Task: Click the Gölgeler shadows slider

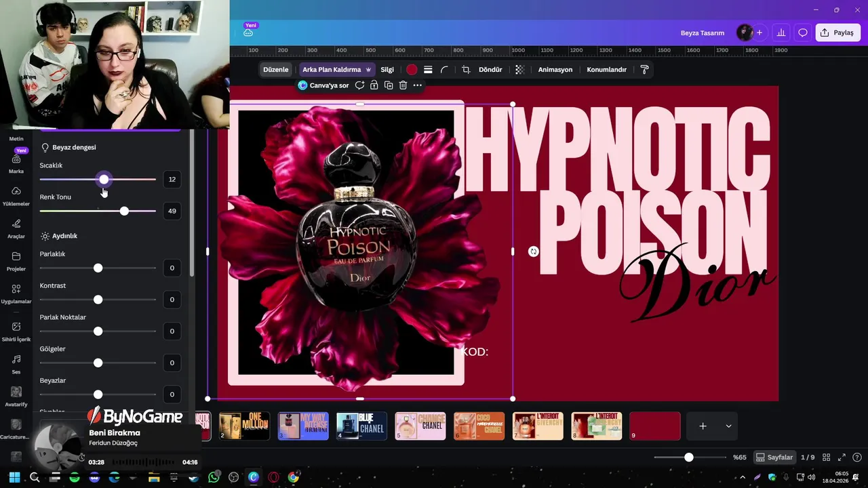Action: click(x=98, y=363)
